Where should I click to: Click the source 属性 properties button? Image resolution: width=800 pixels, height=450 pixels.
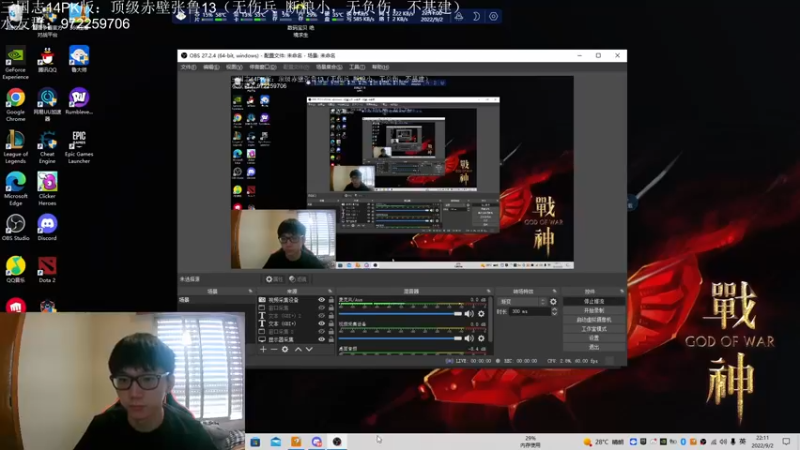(274, 279)
